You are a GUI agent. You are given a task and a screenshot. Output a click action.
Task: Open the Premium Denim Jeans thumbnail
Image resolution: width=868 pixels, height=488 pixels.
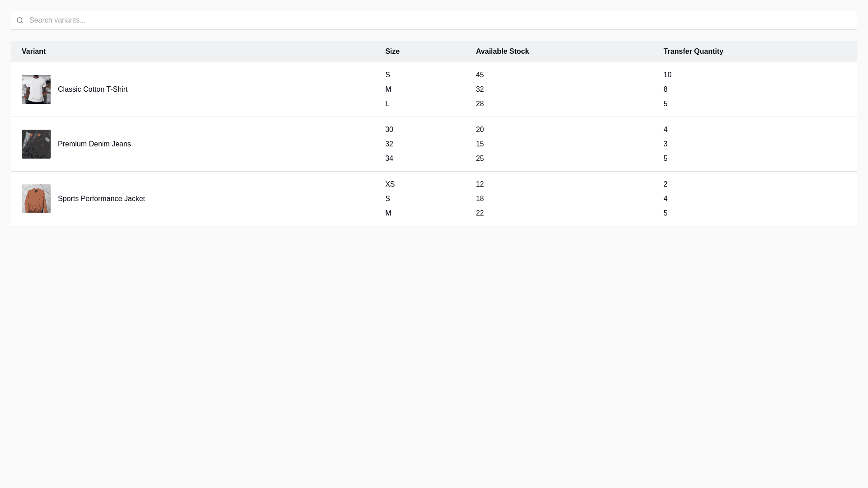point(36,144)
